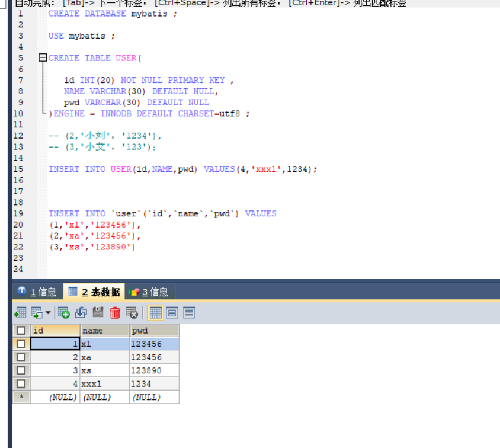Delete selected rows with the red trash icon
This screenshot has width=500, height=448.
[x=115, y=313]
